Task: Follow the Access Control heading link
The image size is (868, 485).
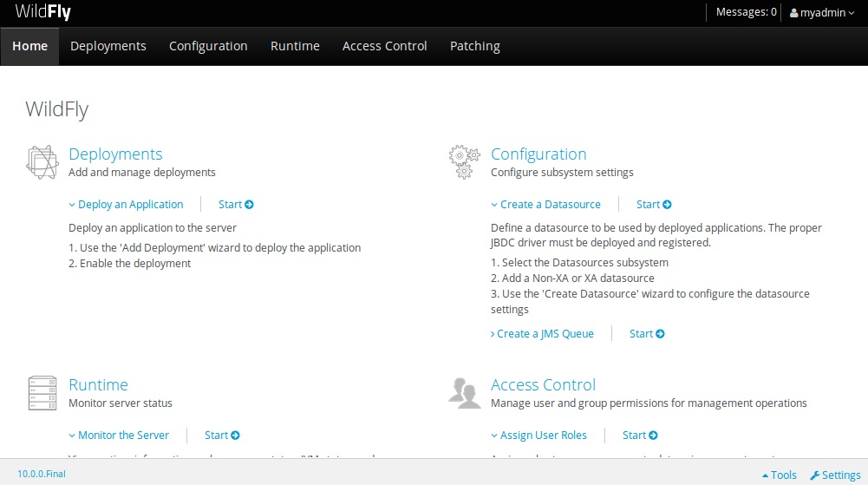Action: point(543,384)
